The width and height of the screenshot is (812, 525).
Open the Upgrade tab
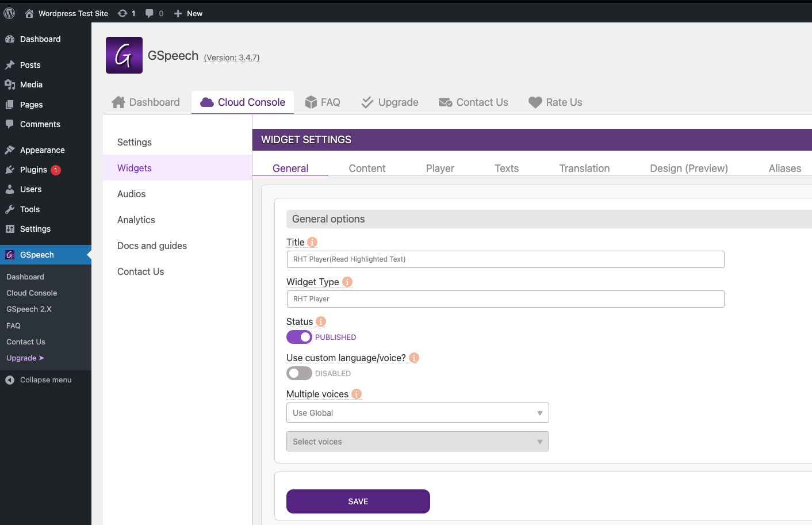coord(390,102)
